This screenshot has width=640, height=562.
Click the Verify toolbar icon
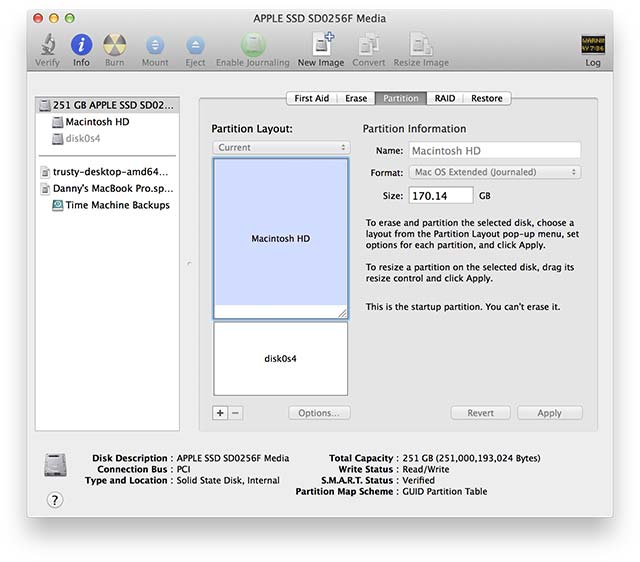click(x=47, y=46)
